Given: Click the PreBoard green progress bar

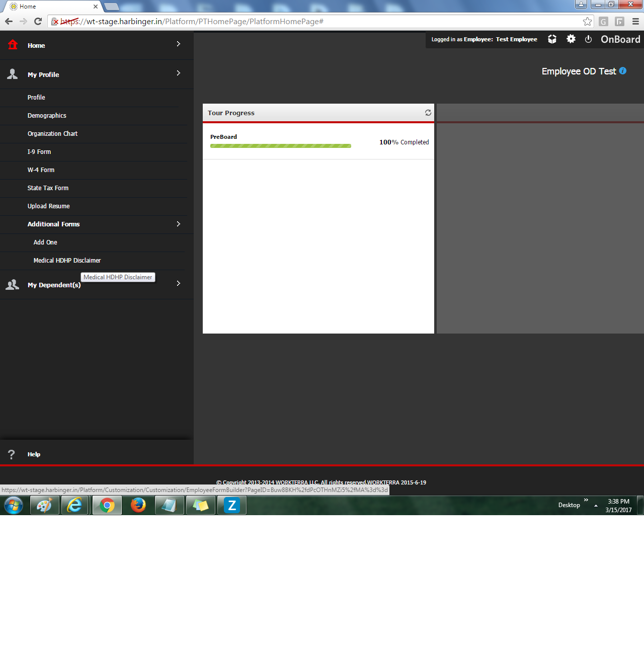Looking at the screenshot, I should (x=280, y=146).
